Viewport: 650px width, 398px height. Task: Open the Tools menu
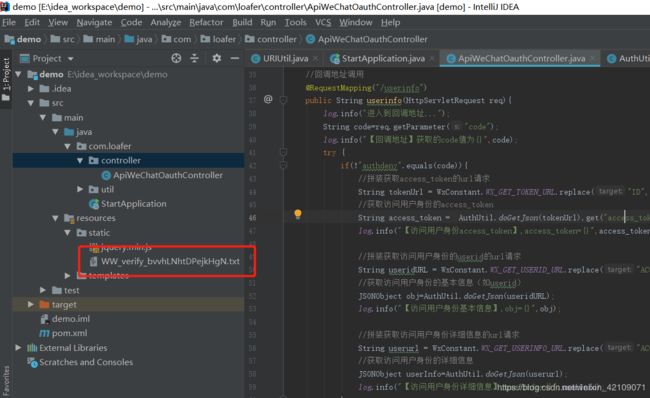pyautogui.click(x=296, y=22)
